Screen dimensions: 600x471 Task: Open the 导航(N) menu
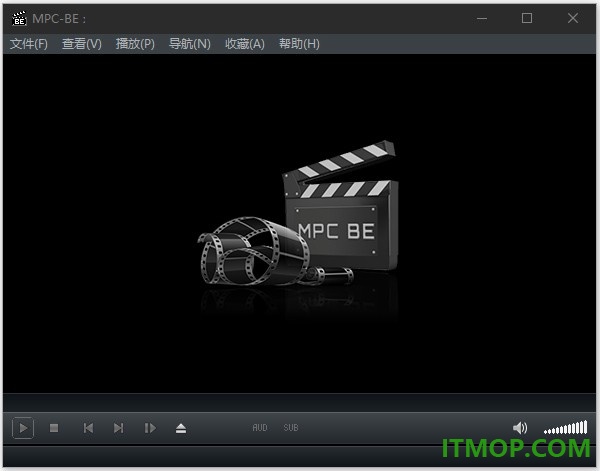190,44
